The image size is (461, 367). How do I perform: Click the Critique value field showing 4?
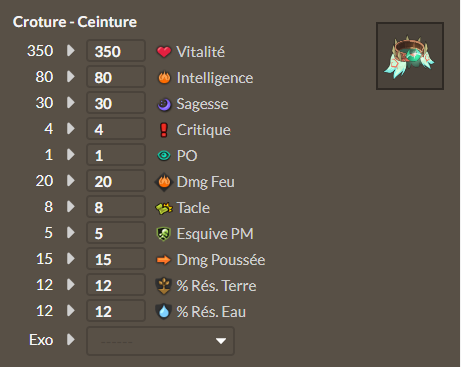(116, 129)
